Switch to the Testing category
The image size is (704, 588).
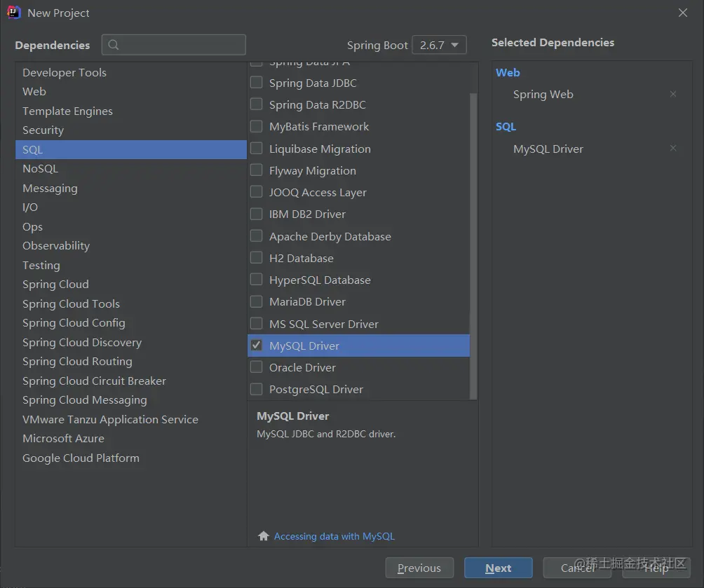[41, 265]
